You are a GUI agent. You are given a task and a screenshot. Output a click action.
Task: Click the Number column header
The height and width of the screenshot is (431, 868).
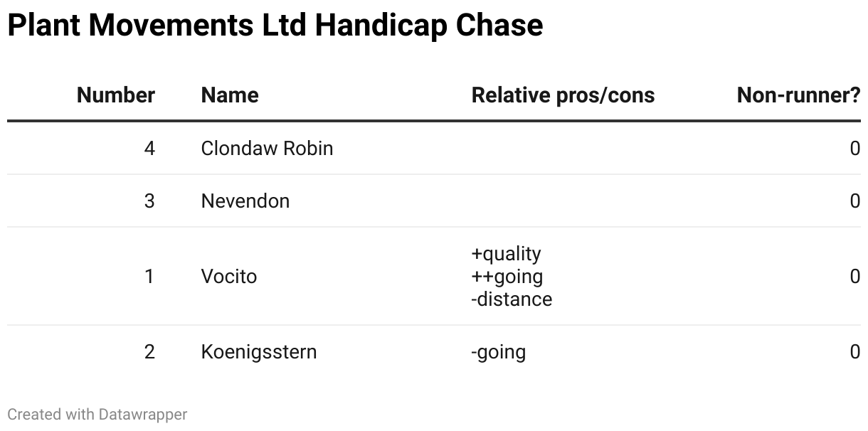click(116, 95)
